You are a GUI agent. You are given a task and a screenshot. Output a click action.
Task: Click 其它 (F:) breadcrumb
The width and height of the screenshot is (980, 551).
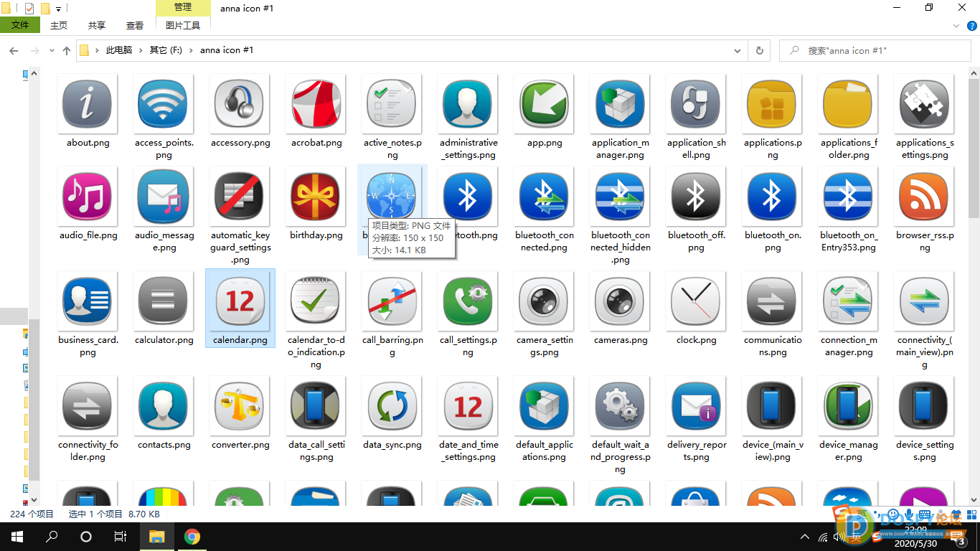(166, 50)
